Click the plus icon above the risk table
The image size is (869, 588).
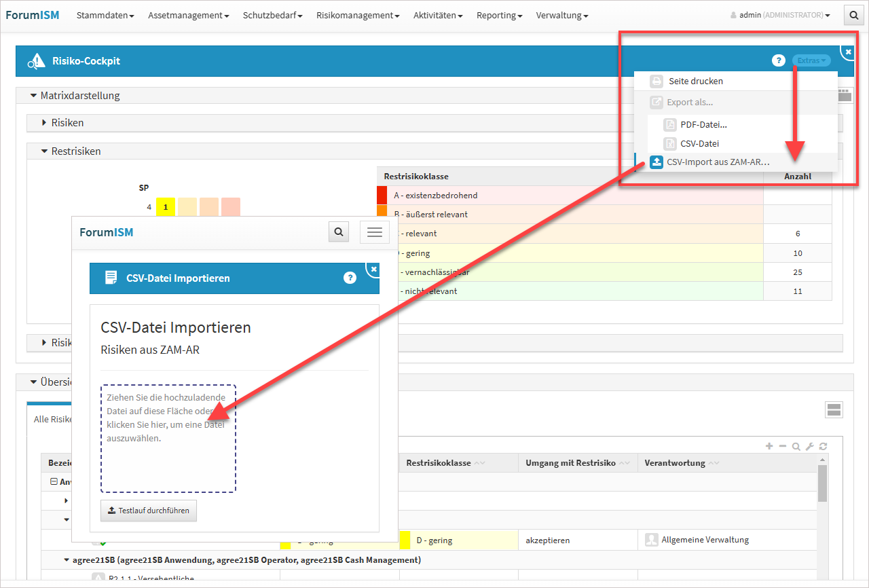pos(769,446)
